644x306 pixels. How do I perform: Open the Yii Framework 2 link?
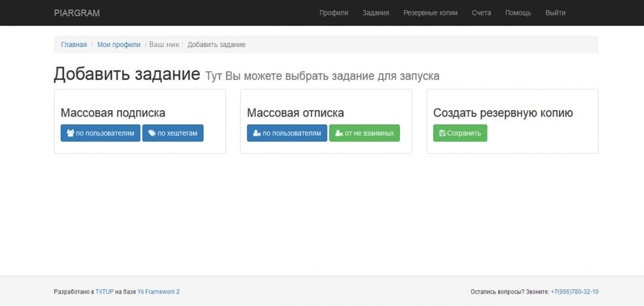[x=159, y=292]
